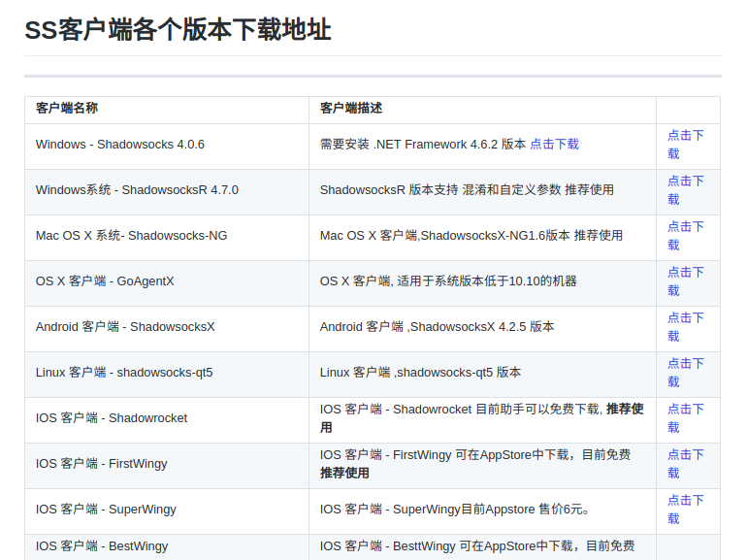Open inline 点击下载 link after .NET Framework 4.6.2
Screen dimensions: 747x560
(554, 145)
